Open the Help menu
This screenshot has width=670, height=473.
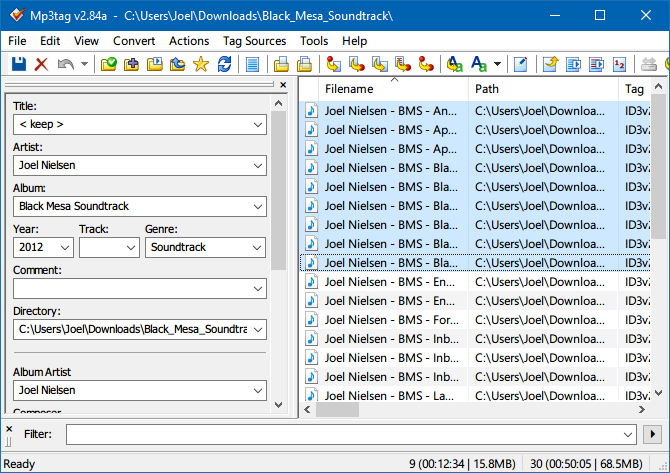coord(354,41)
